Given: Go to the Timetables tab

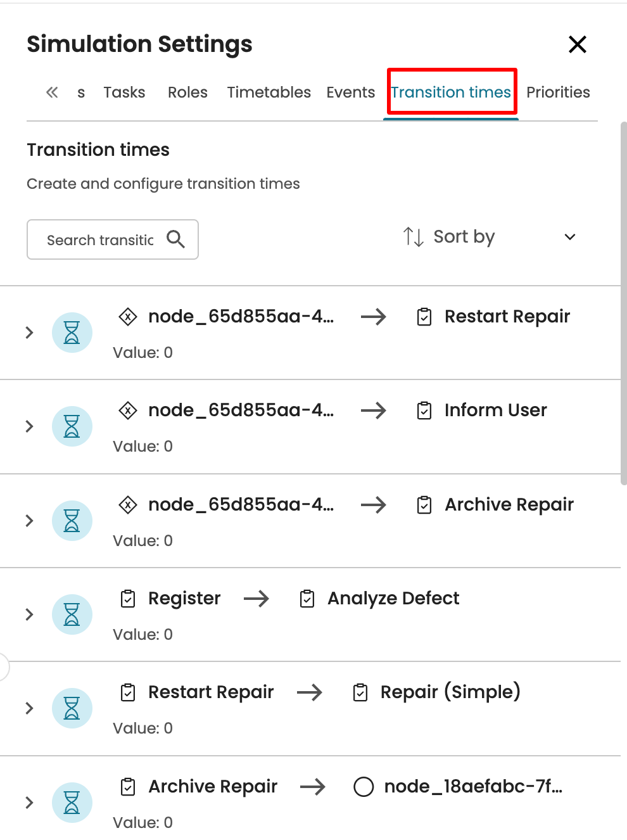Looking at the screenshot, I should click(x=269, y=92).
